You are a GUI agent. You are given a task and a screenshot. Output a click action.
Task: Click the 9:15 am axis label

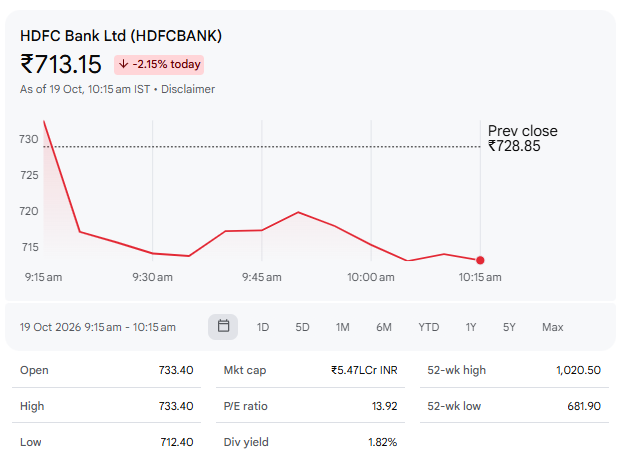point(43,277)
